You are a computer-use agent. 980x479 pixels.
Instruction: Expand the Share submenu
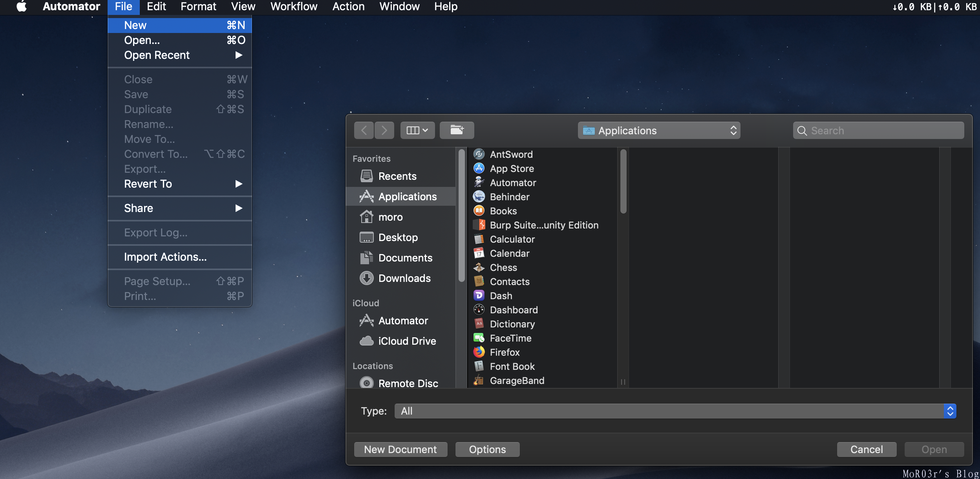[x=180, y=208]
